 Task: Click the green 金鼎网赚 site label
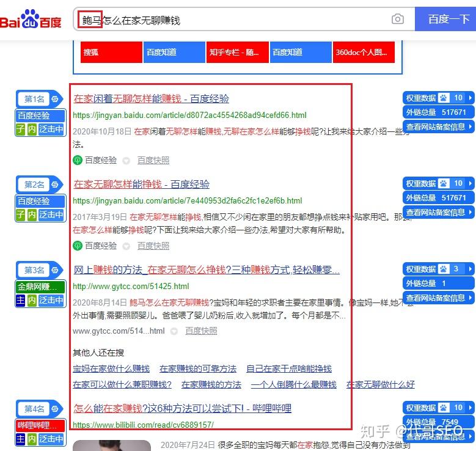[40, 287]
